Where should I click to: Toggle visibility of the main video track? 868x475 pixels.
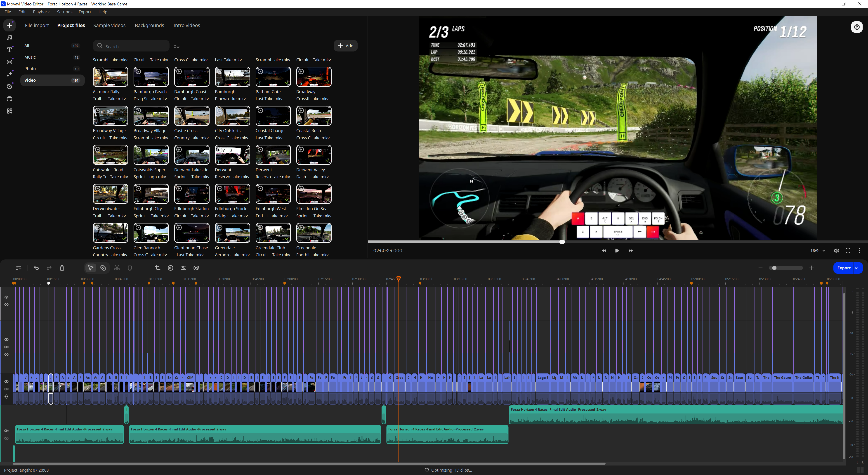[6, 382]
